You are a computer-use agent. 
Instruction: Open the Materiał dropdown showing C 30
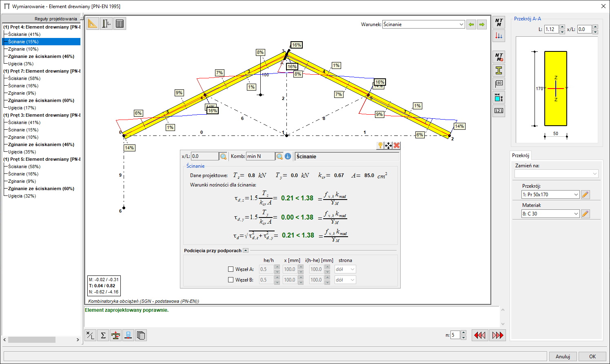[x=550, y=214]
